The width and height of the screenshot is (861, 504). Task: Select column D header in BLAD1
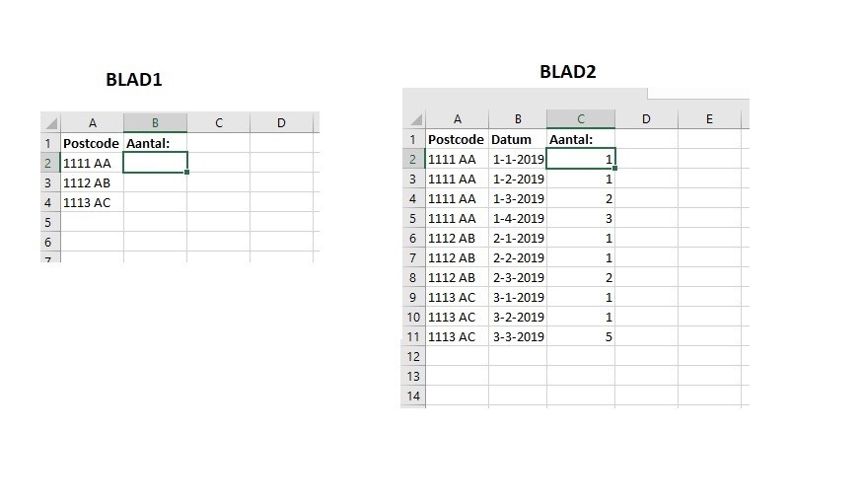pyautogui.click(x=281, y=123)
